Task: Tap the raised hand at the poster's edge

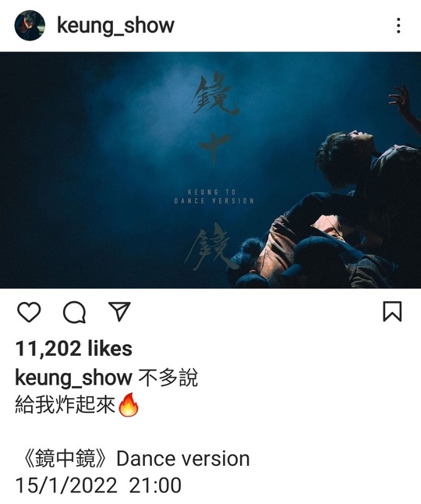Action: click(x=400, y=99)
